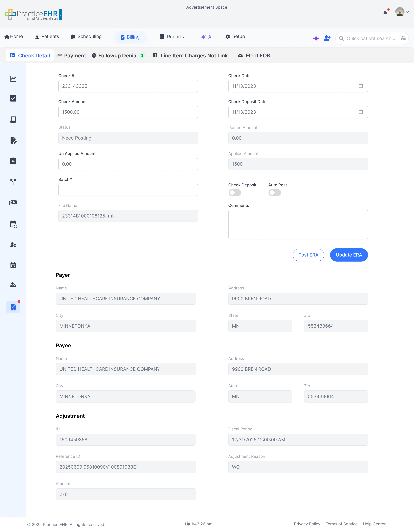The image size is (414, 532).
Task: Open the Terms of Service link
Action: pyautogui.click(x=341, y=524)
